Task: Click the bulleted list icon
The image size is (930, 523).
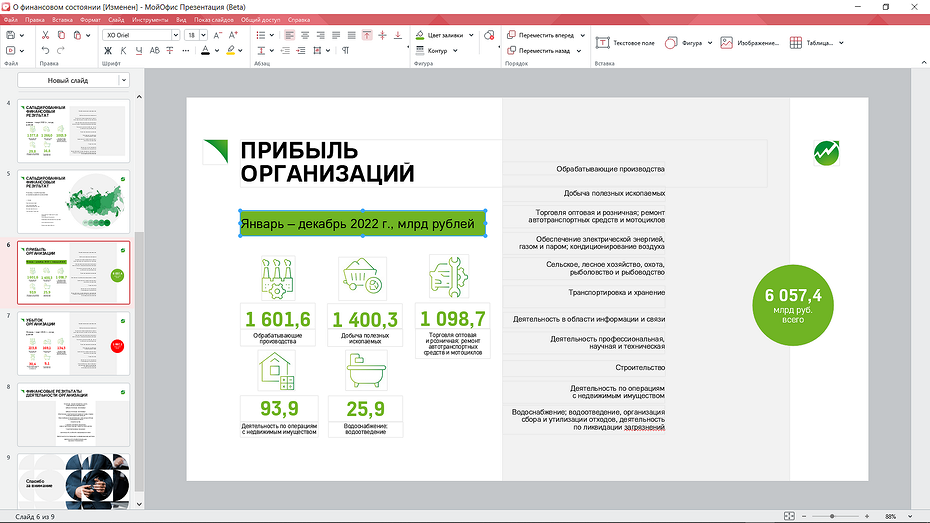Action: click(x=260, y=36)
